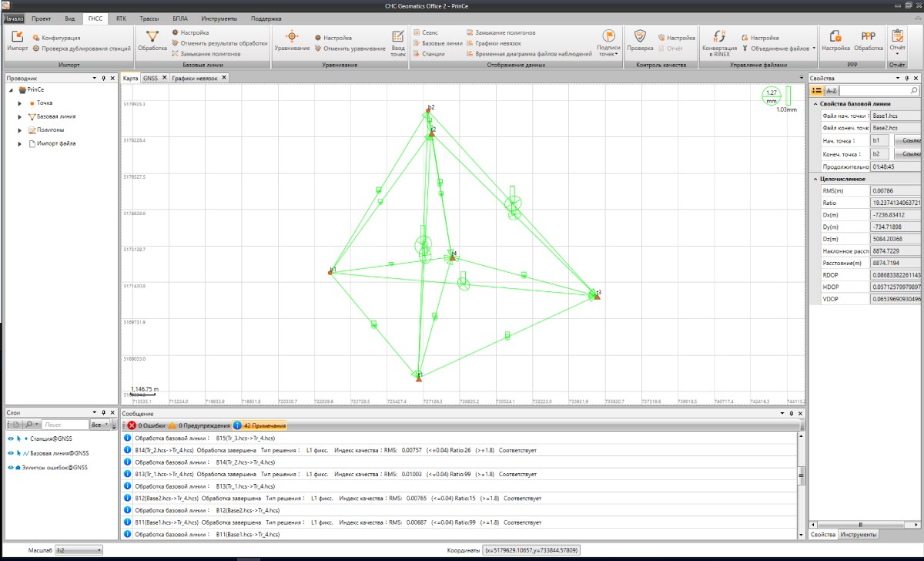Switch properties to categorized view icon
924x561 pixels.
click(817, 91)
